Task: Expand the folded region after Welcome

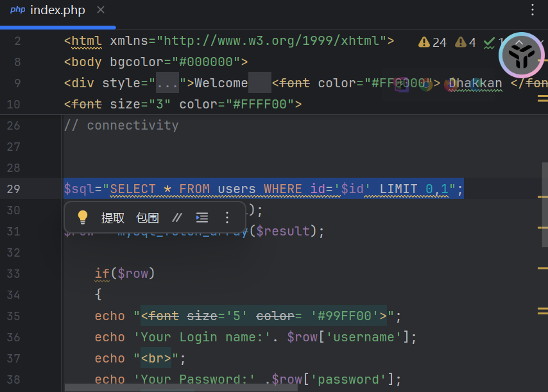Action: 260,83
